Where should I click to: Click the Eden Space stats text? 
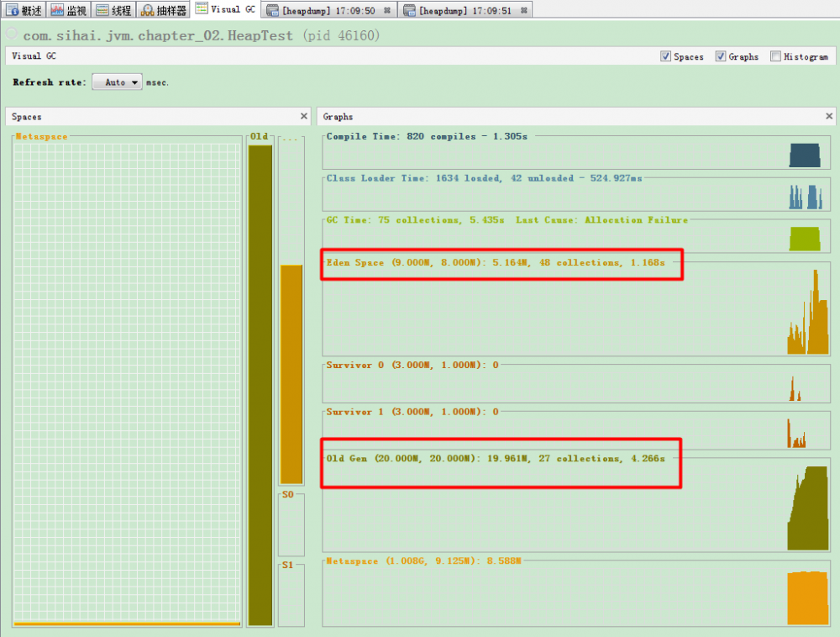coord(496,262)
